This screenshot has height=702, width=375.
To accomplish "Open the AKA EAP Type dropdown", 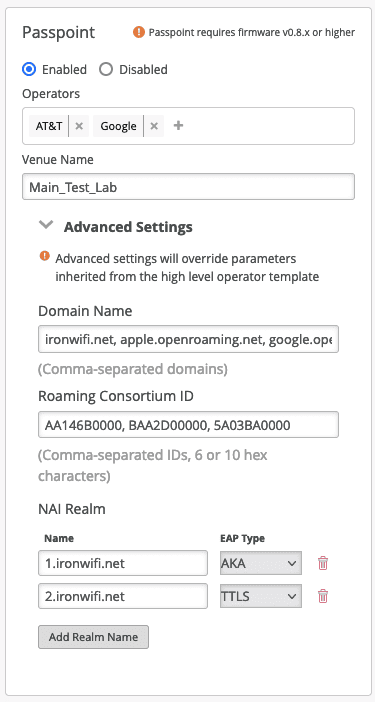I will click(x=260, y=563).
